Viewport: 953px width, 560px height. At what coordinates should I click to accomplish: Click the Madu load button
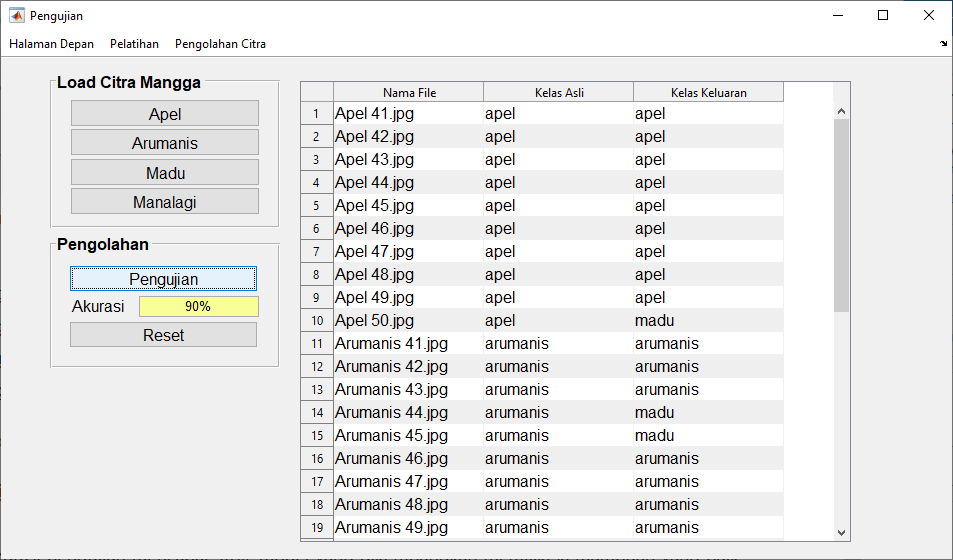pyautogui.click(x=165, y=173)
